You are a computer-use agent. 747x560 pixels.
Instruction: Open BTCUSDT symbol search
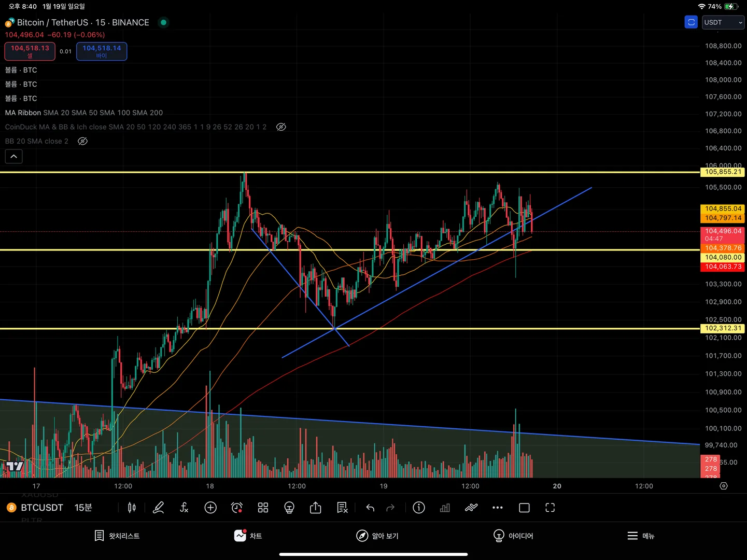(x=42, y=508)
